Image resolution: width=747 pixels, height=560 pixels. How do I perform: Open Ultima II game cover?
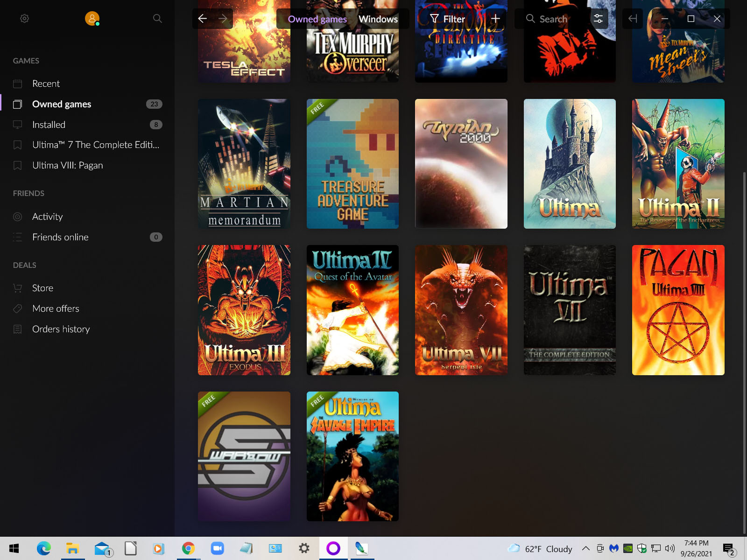pyautogui.click(x=678, y=164)
